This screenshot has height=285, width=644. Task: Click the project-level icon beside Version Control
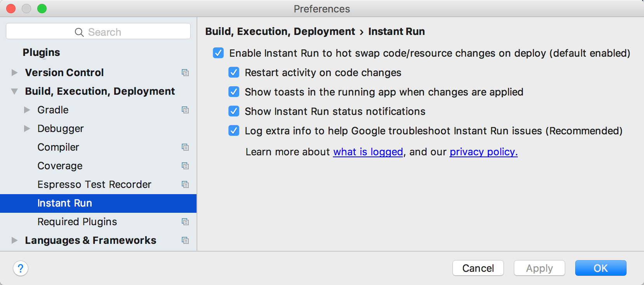pos(185,73)
